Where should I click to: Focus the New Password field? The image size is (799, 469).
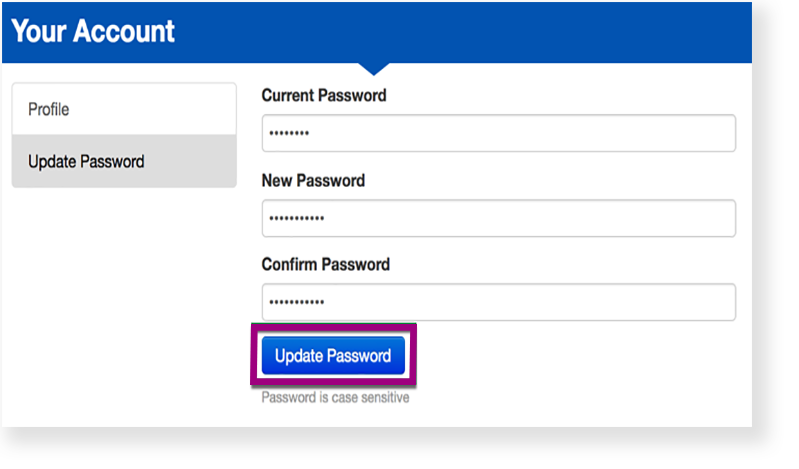click(498, 218)
